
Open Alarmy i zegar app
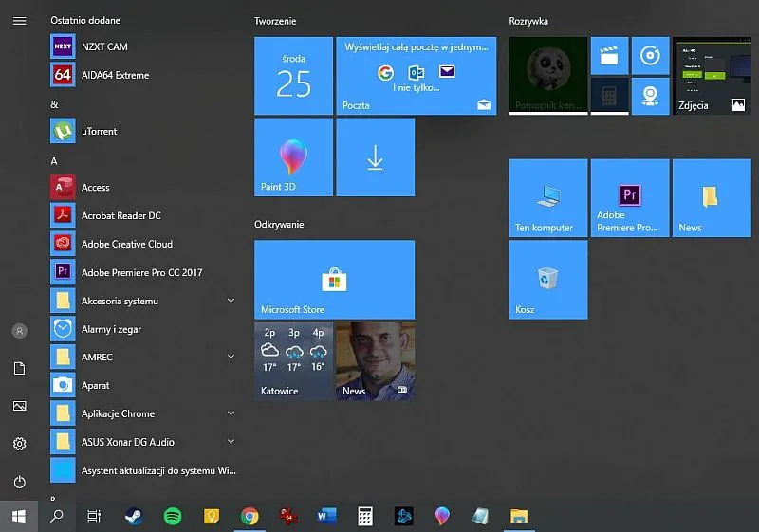click(144, 329)
